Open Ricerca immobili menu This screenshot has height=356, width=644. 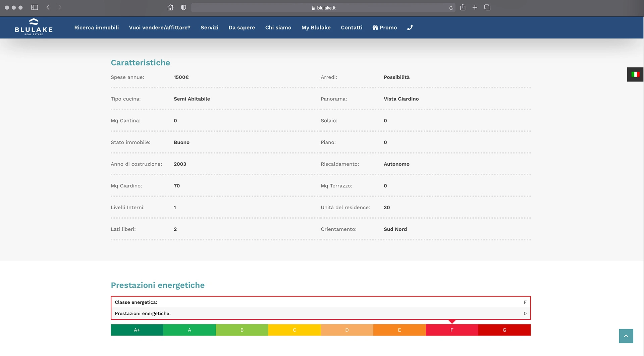97,28
